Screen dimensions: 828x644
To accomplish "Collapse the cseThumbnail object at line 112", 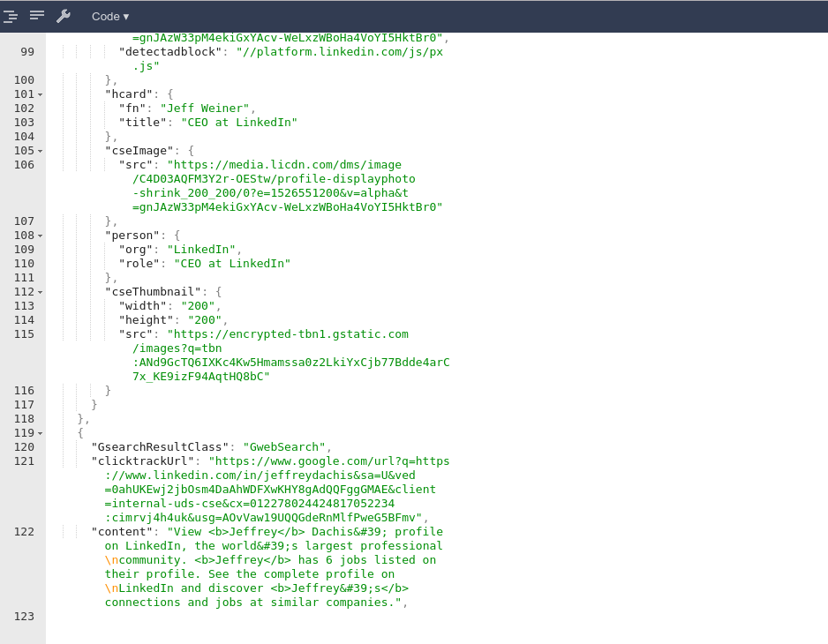I will 40,292.
